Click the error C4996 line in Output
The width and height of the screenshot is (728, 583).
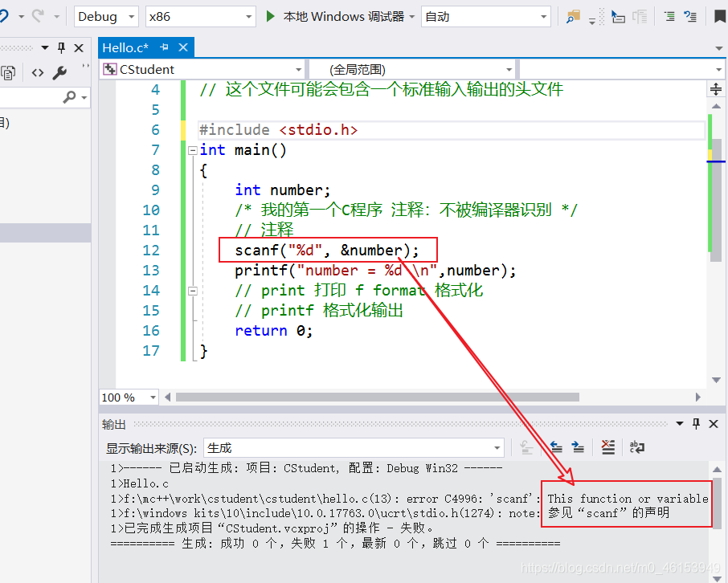(x=410, y=499)
